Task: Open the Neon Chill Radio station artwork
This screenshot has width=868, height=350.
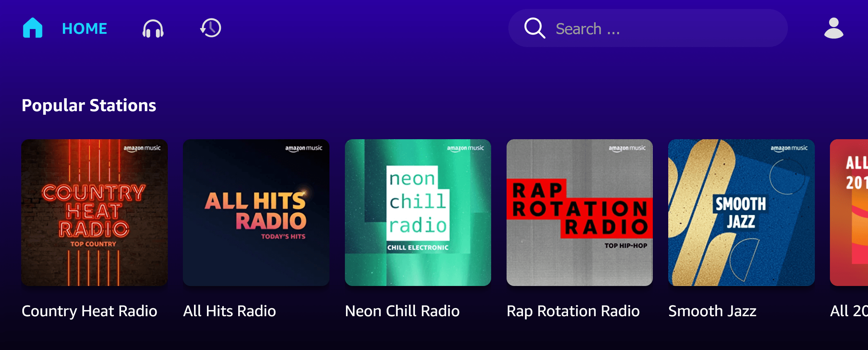Action: point(418,213)
